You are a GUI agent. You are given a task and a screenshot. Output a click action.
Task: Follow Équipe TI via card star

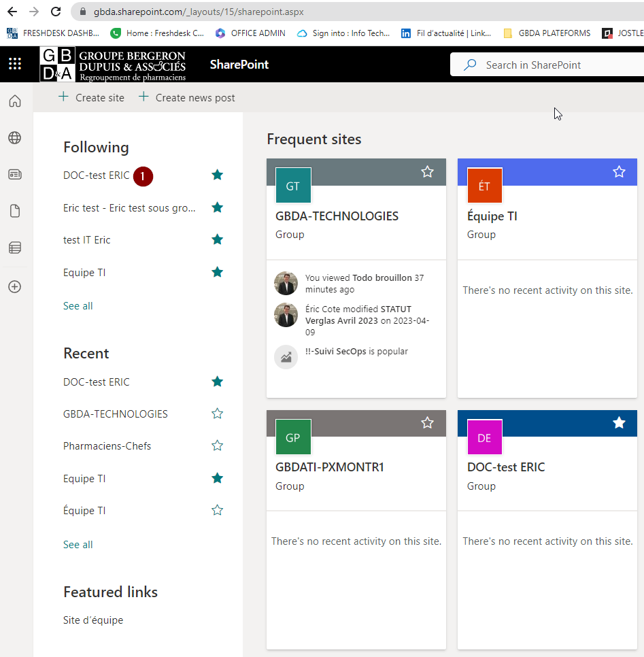coord(619,171)
